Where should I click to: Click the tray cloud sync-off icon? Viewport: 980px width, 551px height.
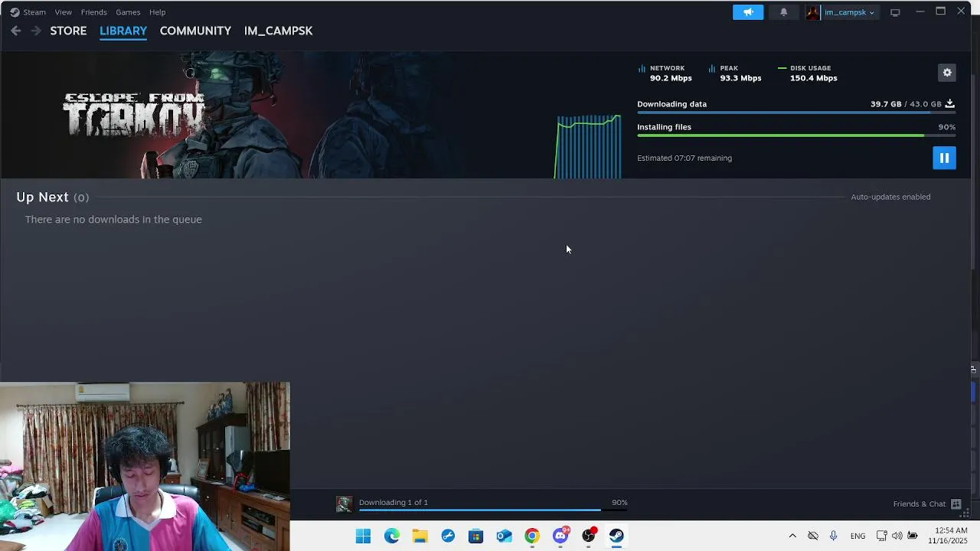(813, 536)
